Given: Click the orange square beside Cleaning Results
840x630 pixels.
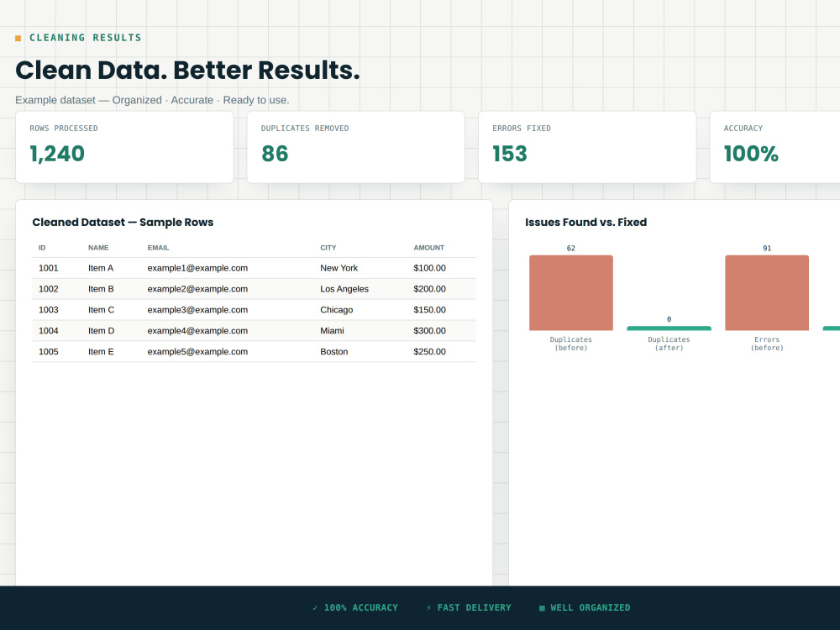Looking at the screenshot, I should click(18, 38).
